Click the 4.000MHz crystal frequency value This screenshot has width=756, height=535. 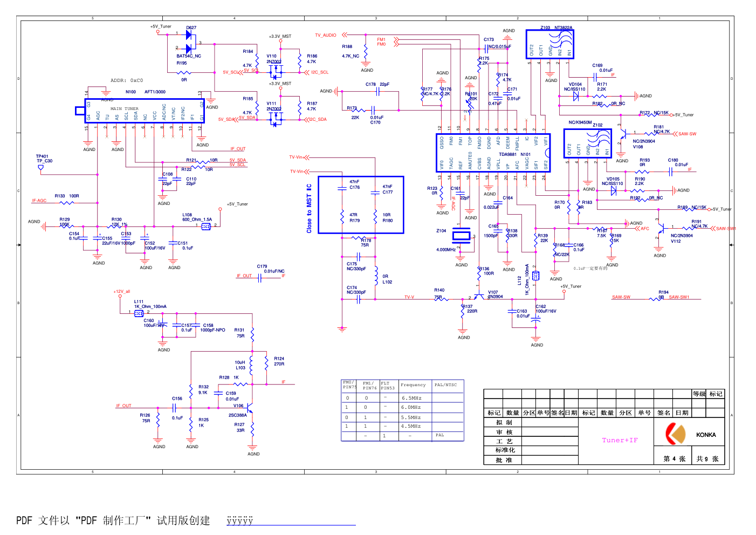pos(446,250)
